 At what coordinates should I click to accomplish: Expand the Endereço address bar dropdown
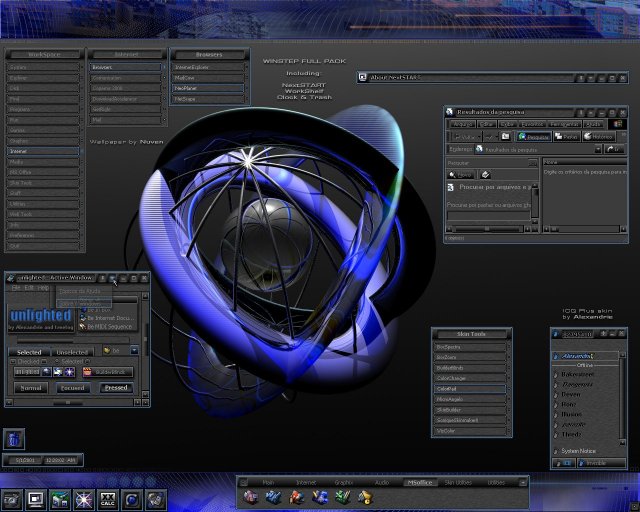(597, 149)
